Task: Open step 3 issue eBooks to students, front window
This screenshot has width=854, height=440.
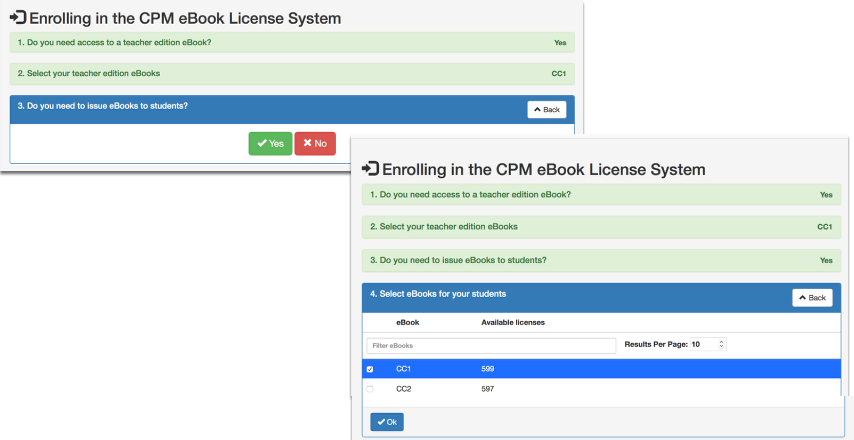Action: 601,260
